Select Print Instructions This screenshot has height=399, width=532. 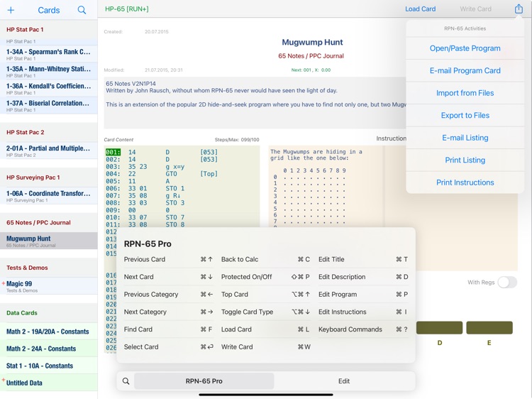[465, 182]
